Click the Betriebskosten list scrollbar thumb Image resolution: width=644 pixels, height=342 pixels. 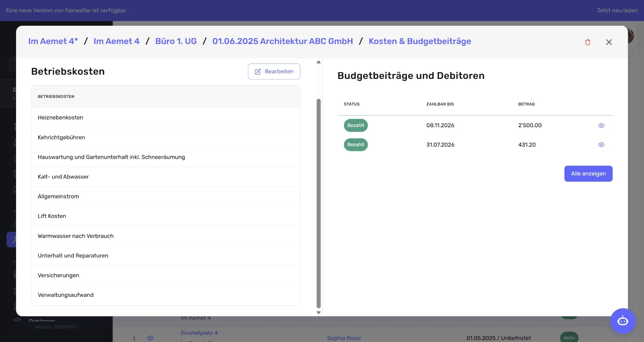pos(319,203)
